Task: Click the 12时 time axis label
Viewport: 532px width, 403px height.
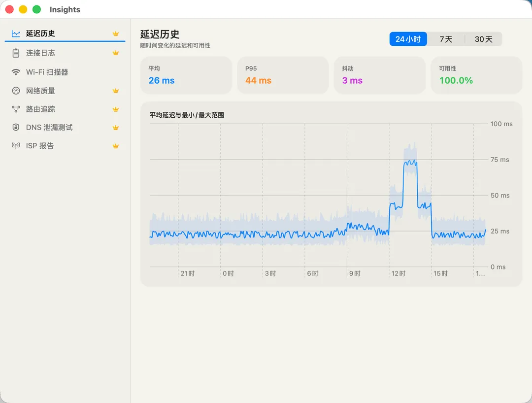Action: coord(399,273)
